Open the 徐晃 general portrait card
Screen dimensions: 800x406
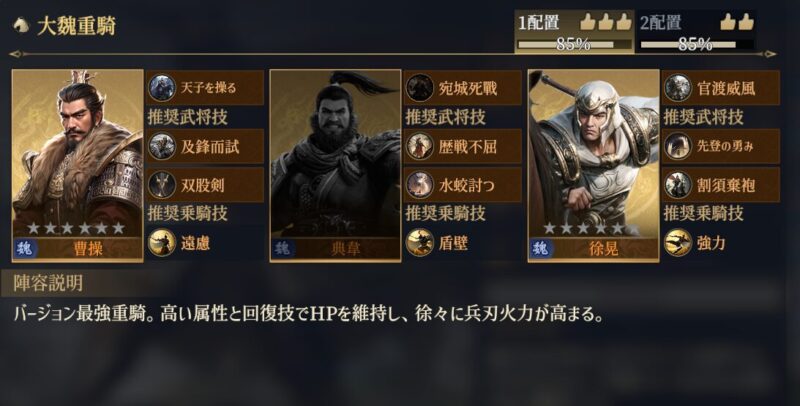tap(593, 166)
